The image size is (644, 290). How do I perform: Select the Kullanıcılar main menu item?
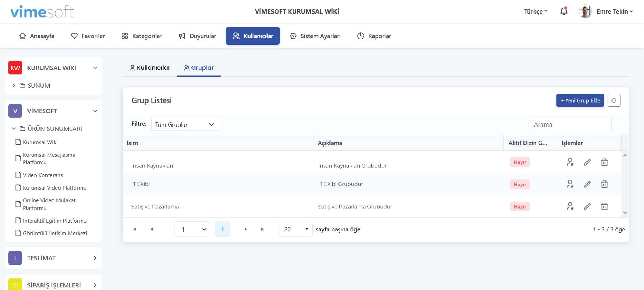point(253,36)
